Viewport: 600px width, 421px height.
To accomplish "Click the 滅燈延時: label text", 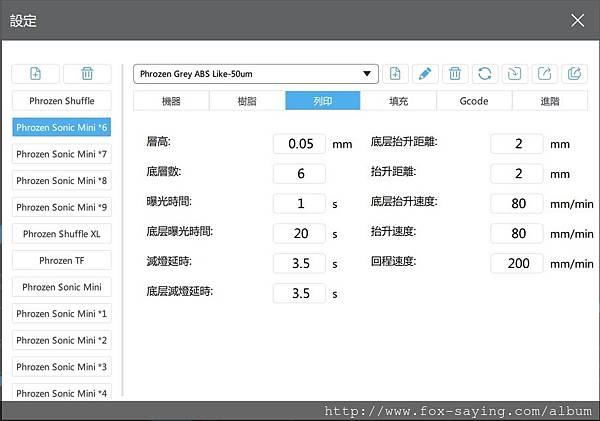I will coord(169,261).
